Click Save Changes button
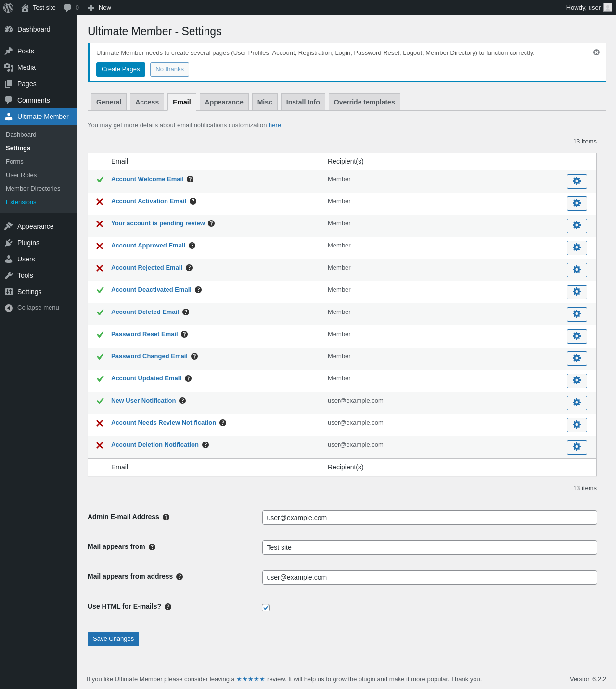The image size is (616, 689). pyautogui.click(x=113, y=639)
